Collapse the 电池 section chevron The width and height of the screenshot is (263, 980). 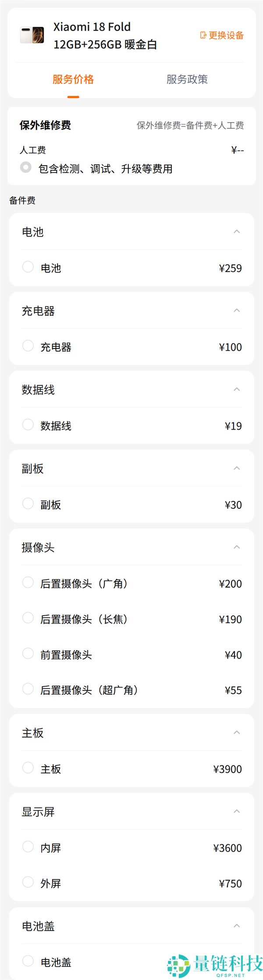point(237,232)
